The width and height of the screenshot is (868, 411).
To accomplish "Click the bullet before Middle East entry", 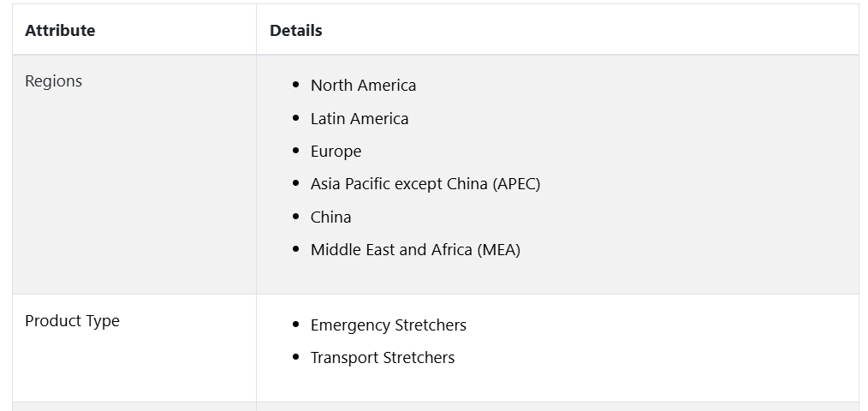I will (295, 249).
